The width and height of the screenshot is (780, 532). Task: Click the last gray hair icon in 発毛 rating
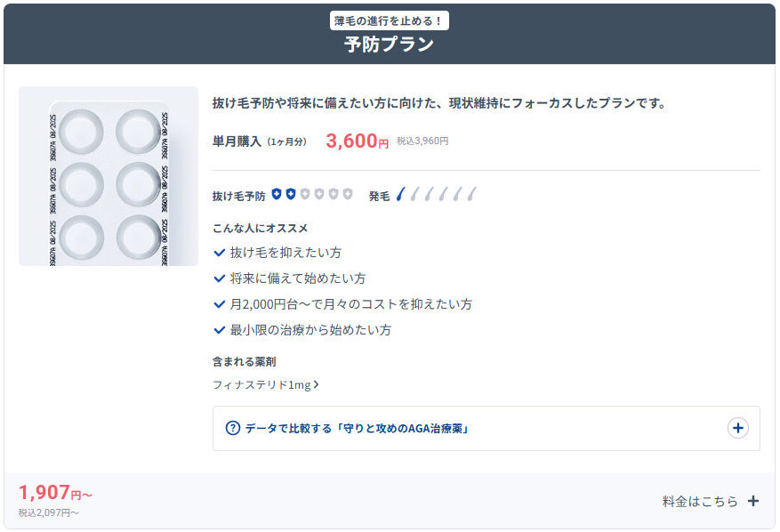(x=471, y=194)
